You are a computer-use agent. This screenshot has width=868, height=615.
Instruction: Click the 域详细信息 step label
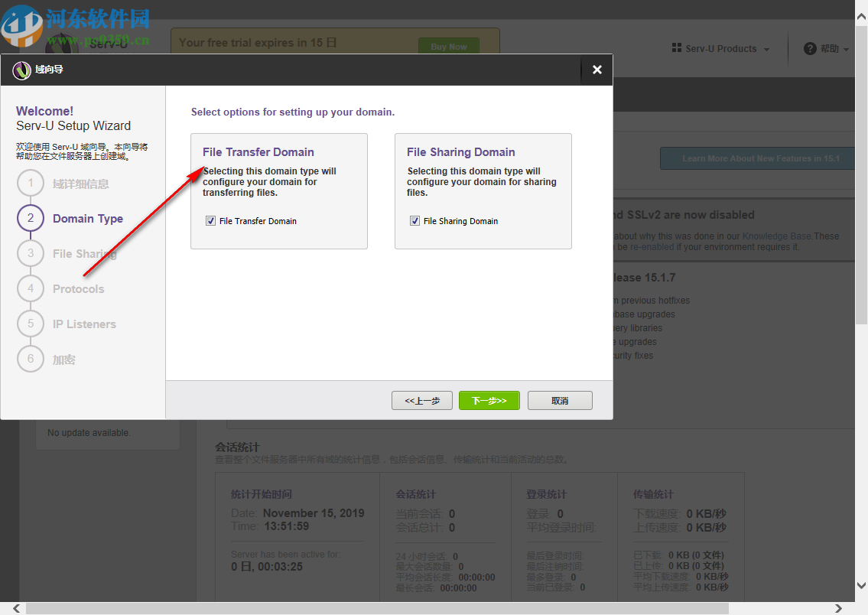pyautogui.click(x=80, y=184)
